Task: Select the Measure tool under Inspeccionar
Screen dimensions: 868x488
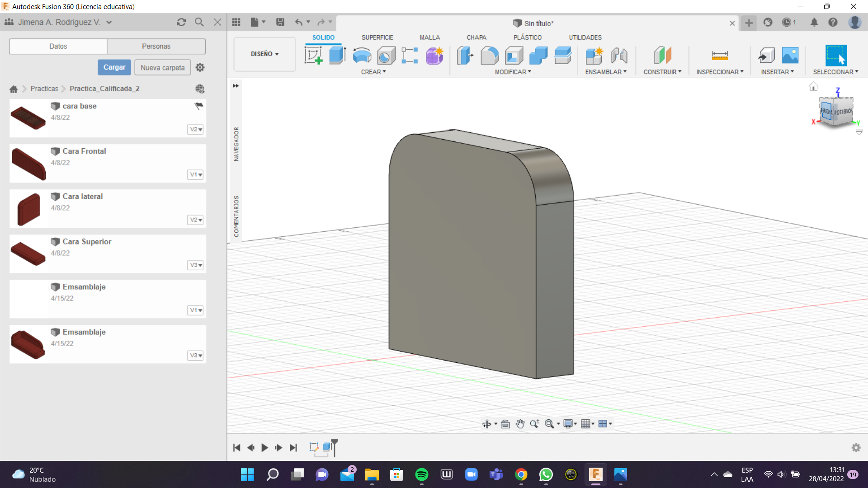Action: click(719, 56)
